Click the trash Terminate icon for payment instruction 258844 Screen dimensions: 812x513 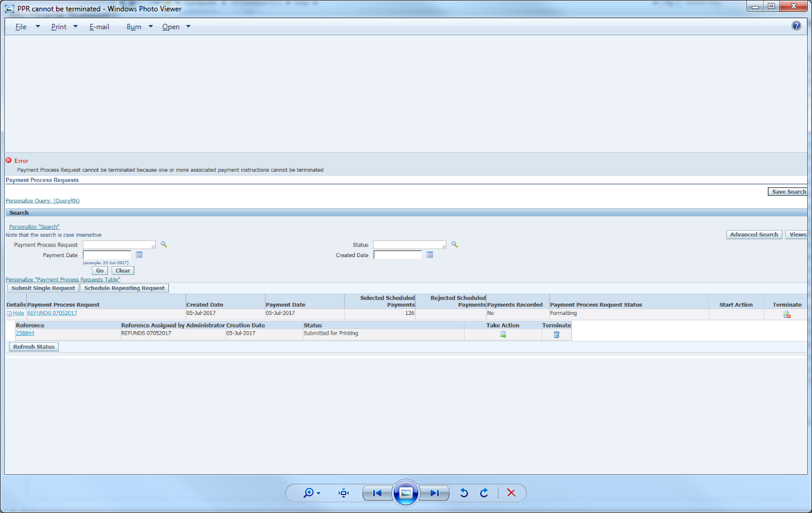tap(556, 334)
